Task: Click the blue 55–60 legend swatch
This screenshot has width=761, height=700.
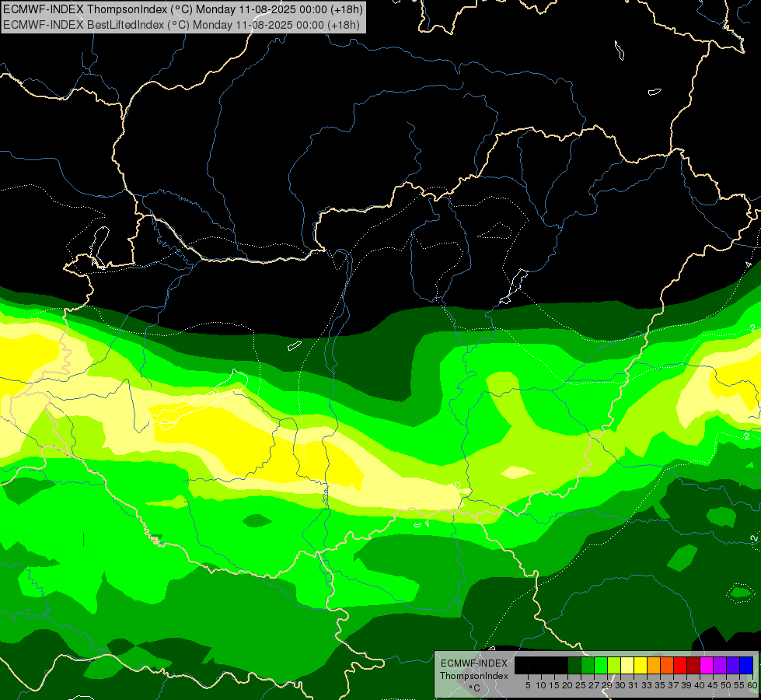Action: click(746, 665)
